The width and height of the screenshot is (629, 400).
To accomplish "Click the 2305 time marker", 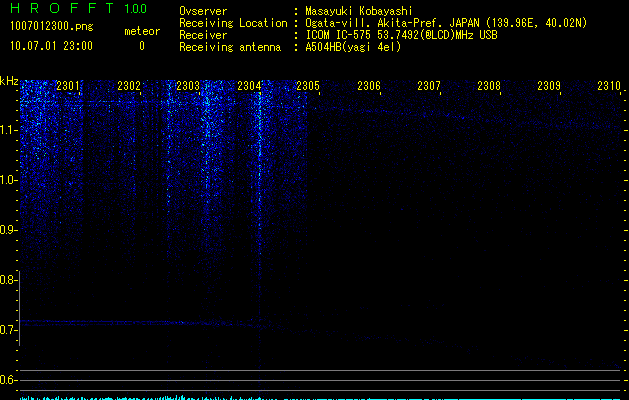I will 308,85.
